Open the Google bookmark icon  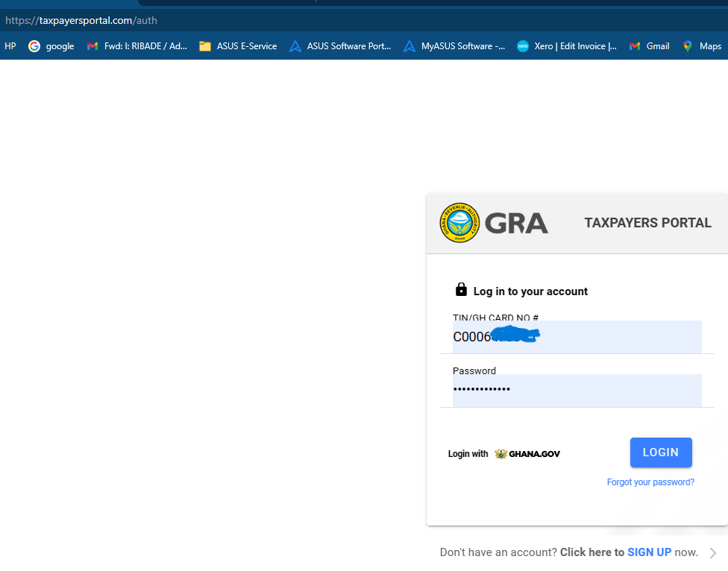point(34,46)
